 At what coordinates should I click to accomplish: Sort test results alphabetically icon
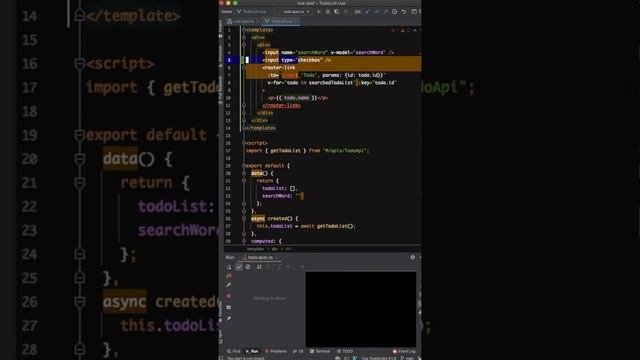[x=259, y=267]
